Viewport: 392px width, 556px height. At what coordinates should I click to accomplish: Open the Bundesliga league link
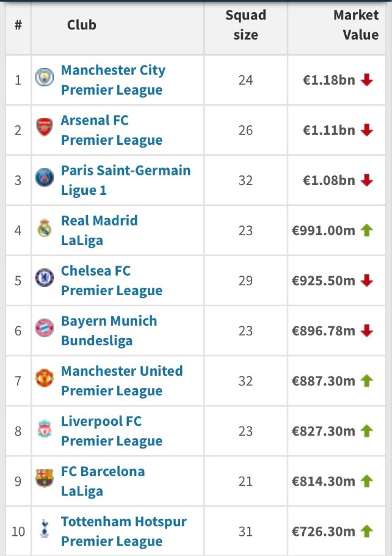(x=96, y=340)
